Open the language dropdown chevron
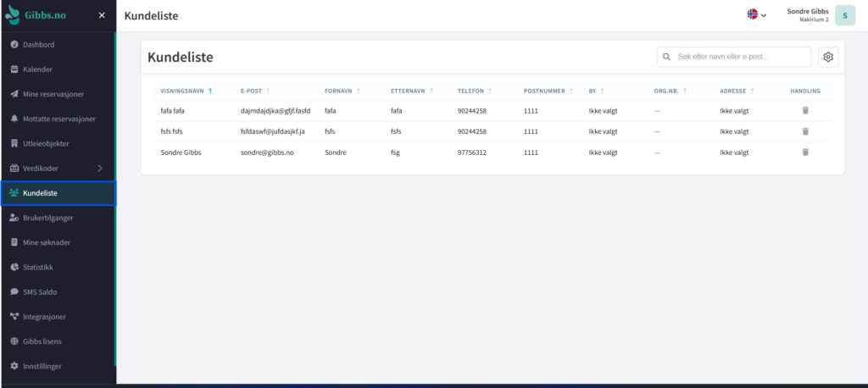Viewport: 868px width, 388px height. pos(764,15)
